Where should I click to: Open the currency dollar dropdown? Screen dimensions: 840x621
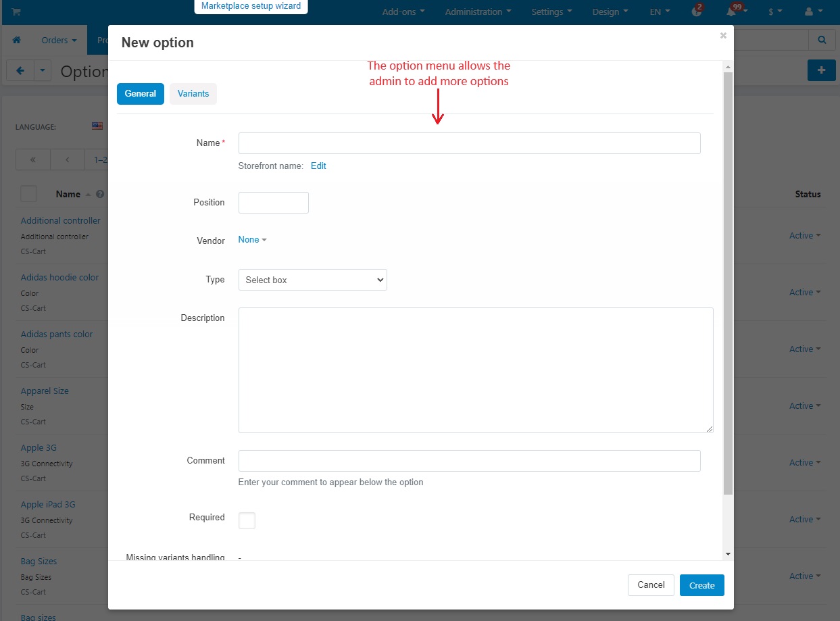click(x=775, y=11)
